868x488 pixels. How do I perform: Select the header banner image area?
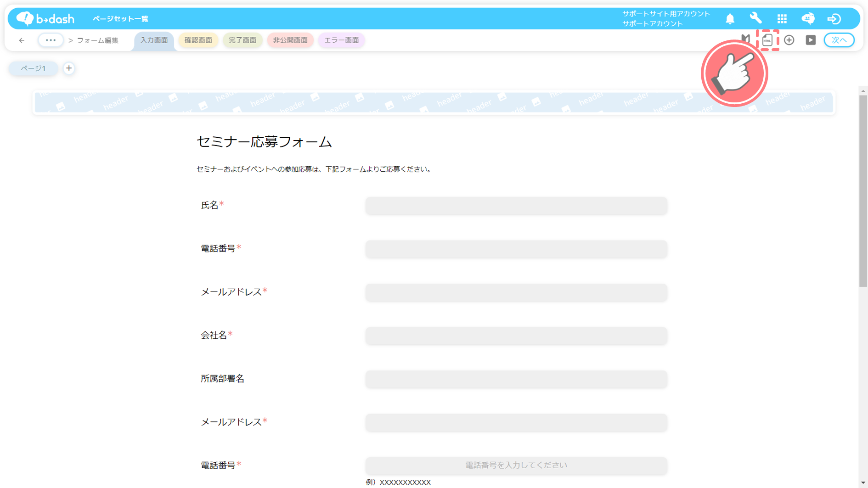click(434, 102)
